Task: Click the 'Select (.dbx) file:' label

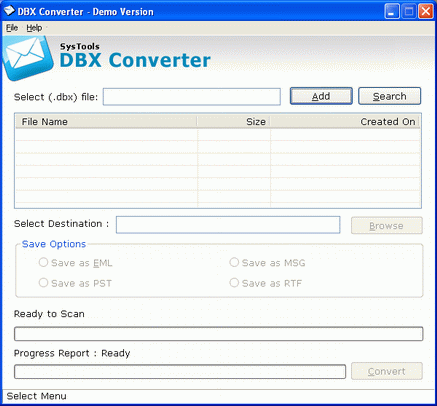Action: [x=56, y=97]
